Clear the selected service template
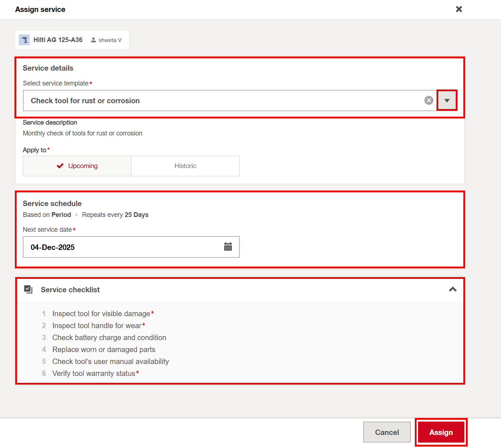This screenshot has height=448, width=501. pos(429,100)
